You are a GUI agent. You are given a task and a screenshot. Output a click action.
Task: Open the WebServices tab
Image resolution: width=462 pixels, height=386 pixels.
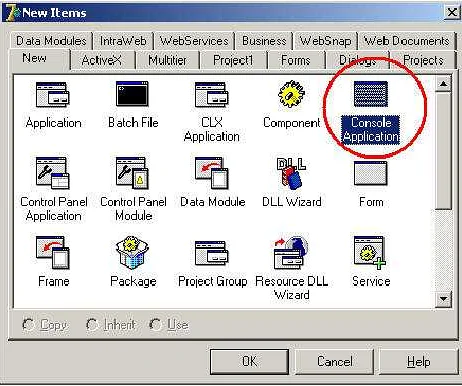click(x=194, y=41)
